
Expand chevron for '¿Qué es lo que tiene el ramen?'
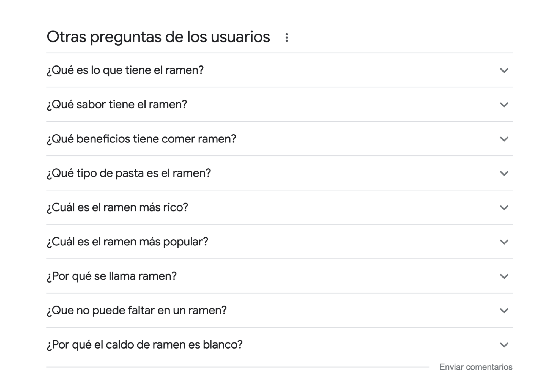click(x=504, y=70)
